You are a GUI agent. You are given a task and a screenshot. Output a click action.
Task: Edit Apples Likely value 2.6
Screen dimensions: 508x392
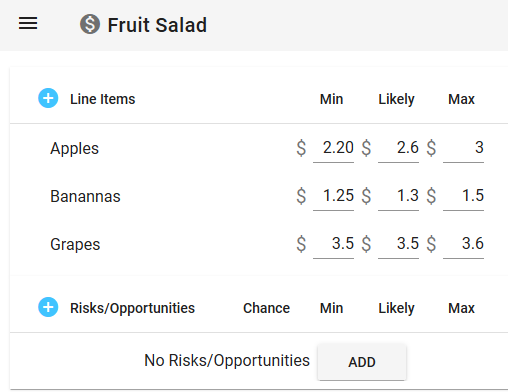pyautogui.click(x=398, y=148)
